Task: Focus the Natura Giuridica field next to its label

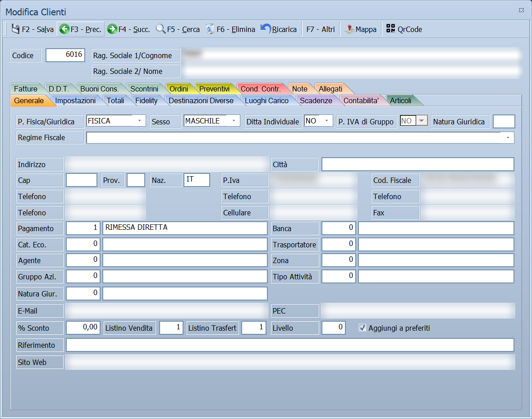Action: pos(504,121)
